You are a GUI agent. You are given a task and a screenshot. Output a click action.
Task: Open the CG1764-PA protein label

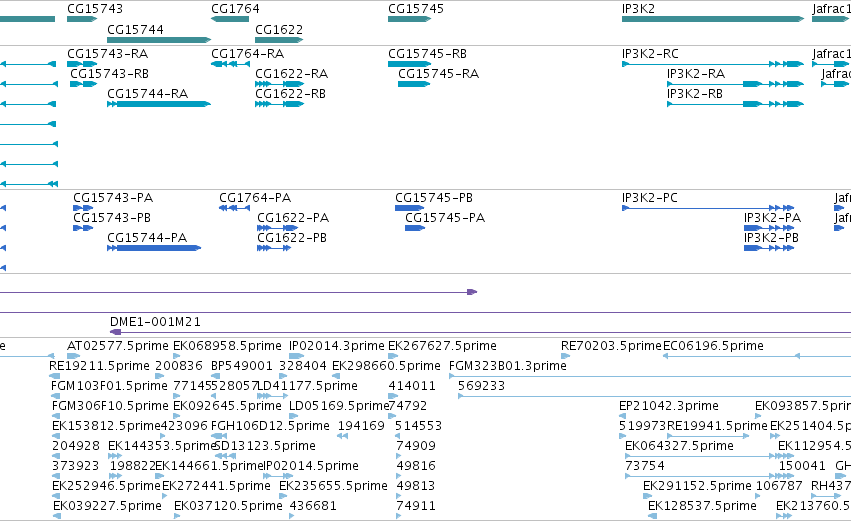pyautogui.click(x=255, y=198)
